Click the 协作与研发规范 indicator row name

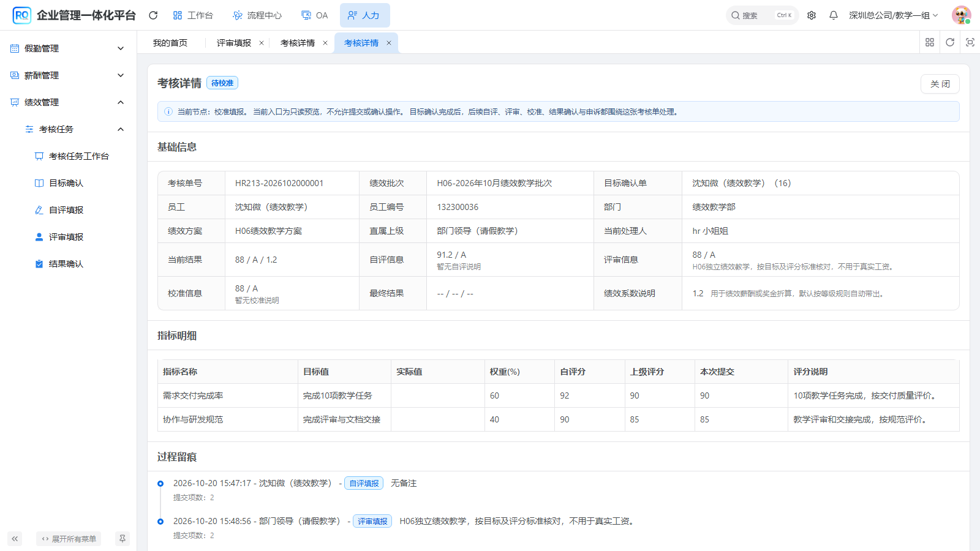(x=193, y=419)
